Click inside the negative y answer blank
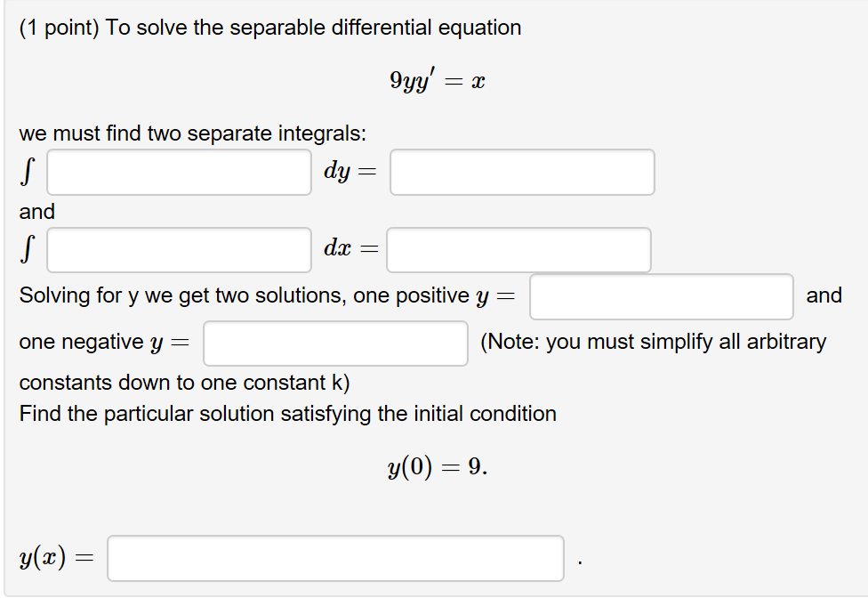868x598 pixels. (335, 343)
